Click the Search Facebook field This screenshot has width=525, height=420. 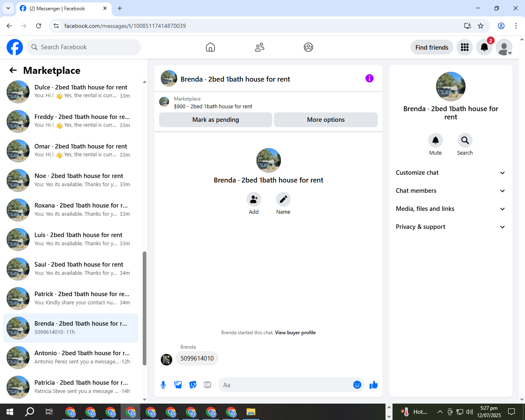[x=84, y=47]
